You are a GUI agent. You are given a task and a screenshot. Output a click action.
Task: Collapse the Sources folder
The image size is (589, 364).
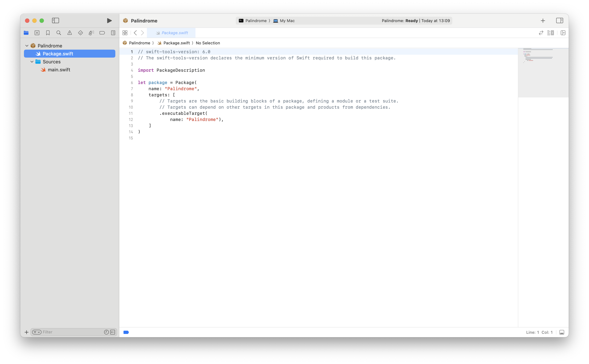click(x=32, y=62)
